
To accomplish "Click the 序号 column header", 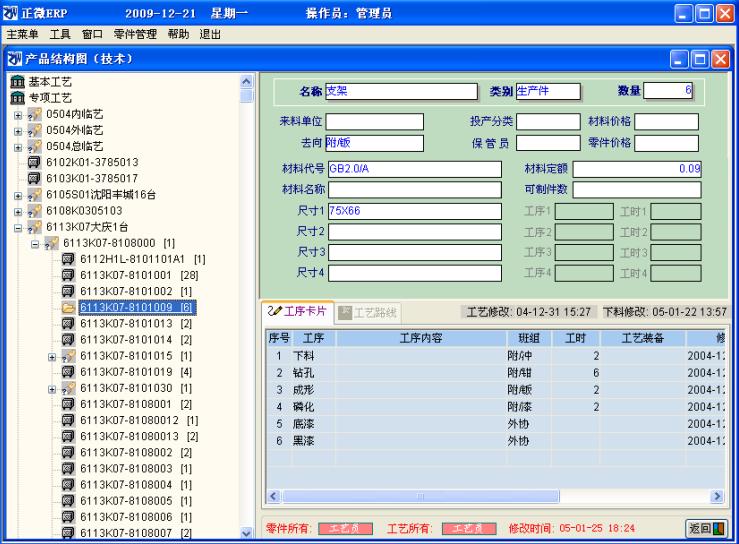I will pos(279,338).
